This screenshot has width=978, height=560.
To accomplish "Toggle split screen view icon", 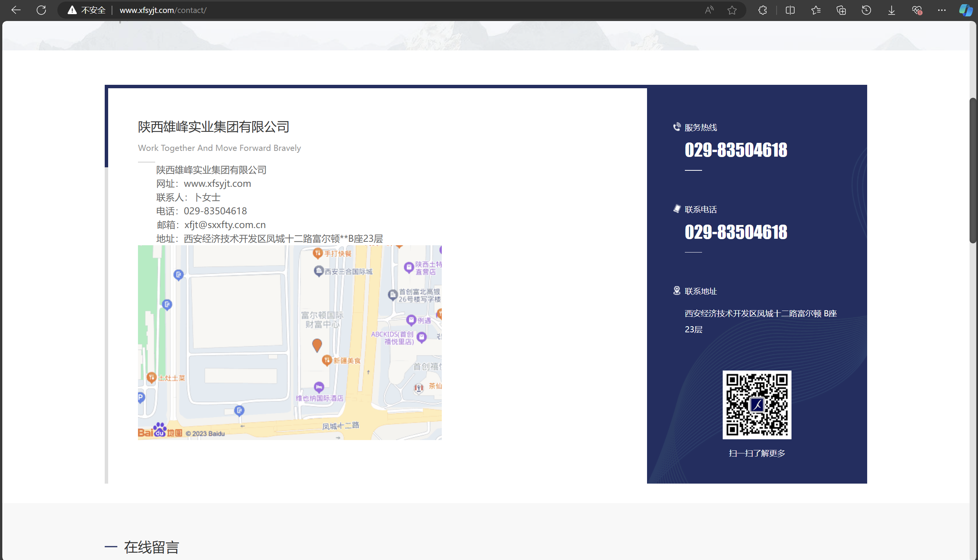I will 790,10.
